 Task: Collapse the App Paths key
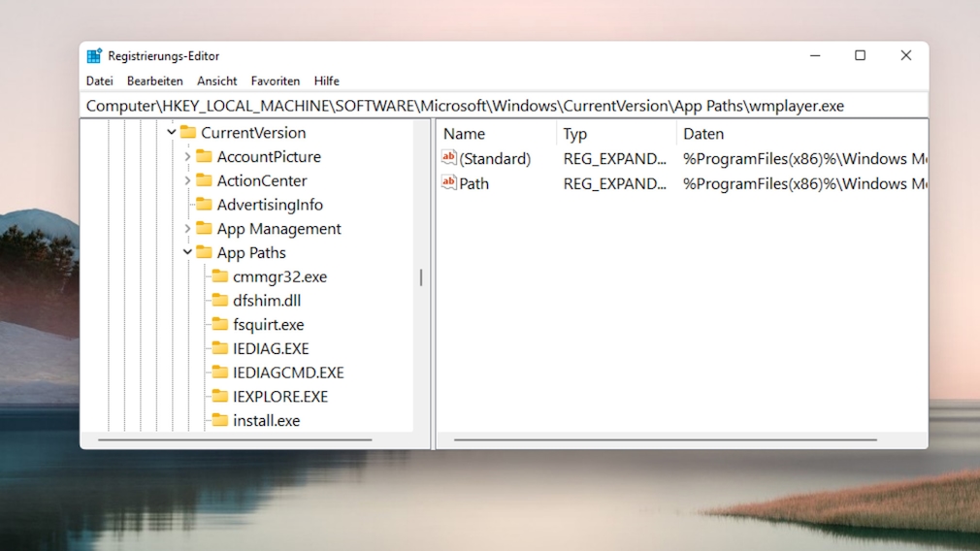(x=187, y=252)
